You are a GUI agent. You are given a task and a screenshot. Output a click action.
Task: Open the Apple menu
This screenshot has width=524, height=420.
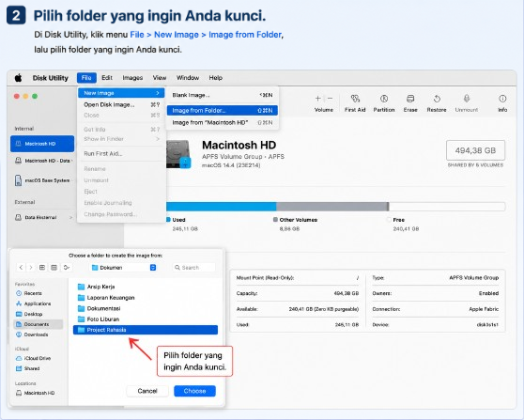19,78
